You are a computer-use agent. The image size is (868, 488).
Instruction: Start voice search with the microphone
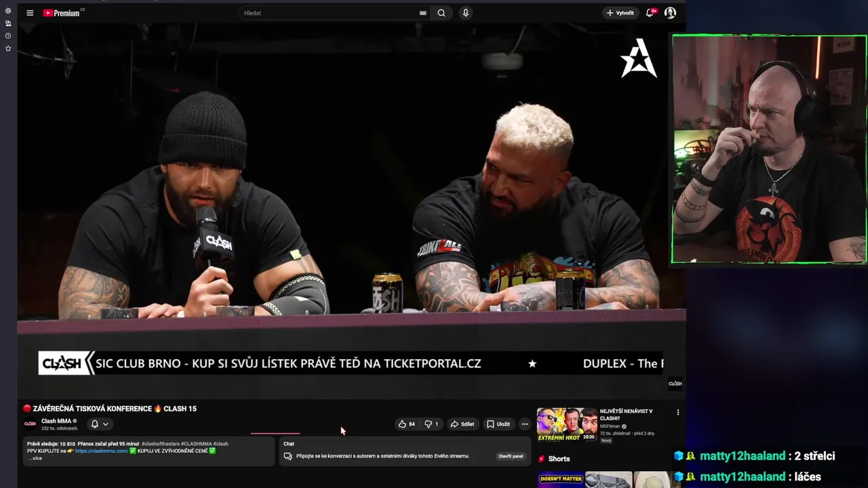point(465,13)
